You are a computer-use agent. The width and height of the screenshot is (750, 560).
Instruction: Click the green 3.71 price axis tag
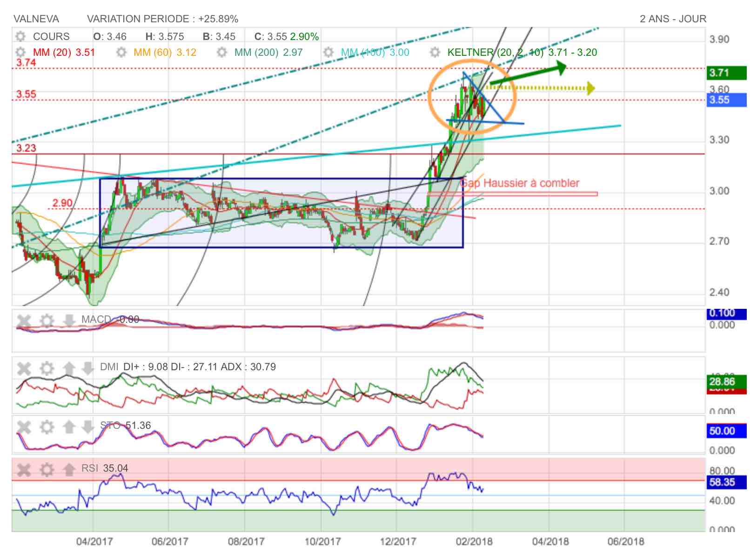pyautogui.click(x=726, y=73)
